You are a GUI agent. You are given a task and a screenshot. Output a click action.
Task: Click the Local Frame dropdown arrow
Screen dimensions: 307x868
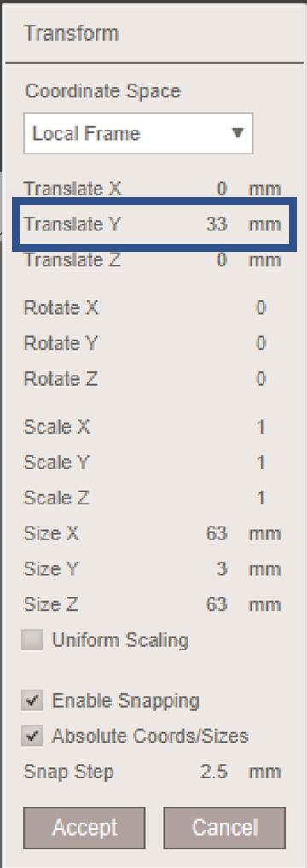237,133
